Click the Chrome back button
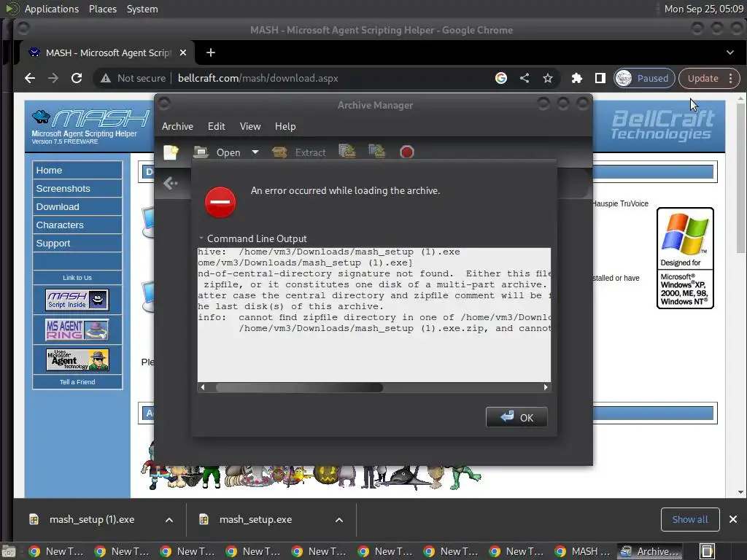 [29, 78]
